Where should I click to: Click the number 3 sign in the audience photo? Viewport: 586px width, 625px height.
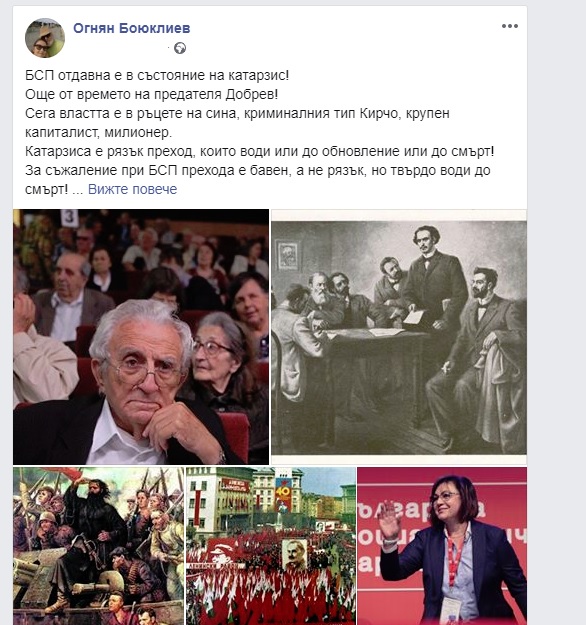coord(69,218)
